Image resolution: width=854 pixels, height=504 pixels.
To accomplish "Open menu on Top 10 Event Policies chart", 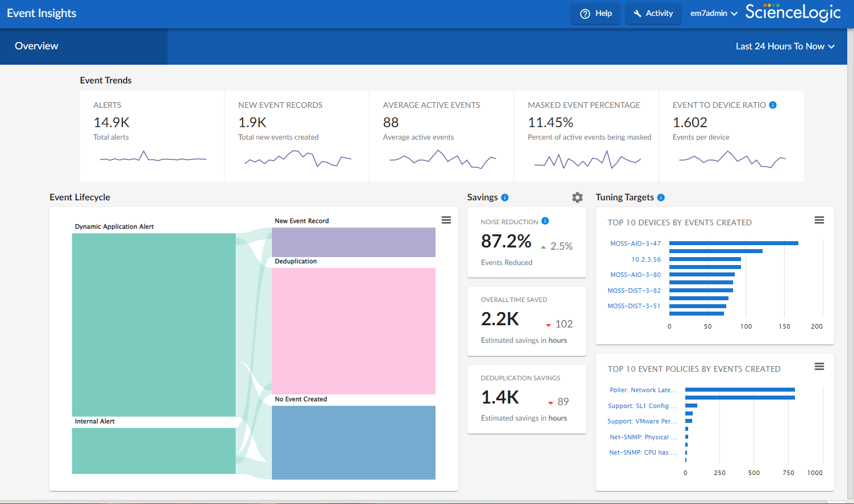I will point(819,367).
